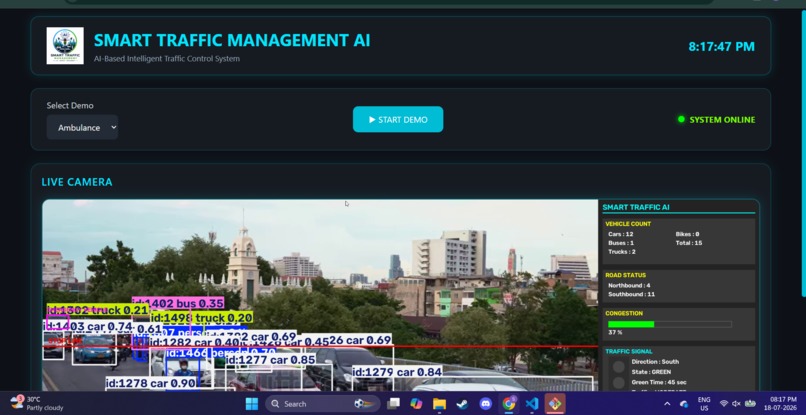Click the State : GREEN text
The height and width of the screenshot is (415, 806).
coord(651,372)
